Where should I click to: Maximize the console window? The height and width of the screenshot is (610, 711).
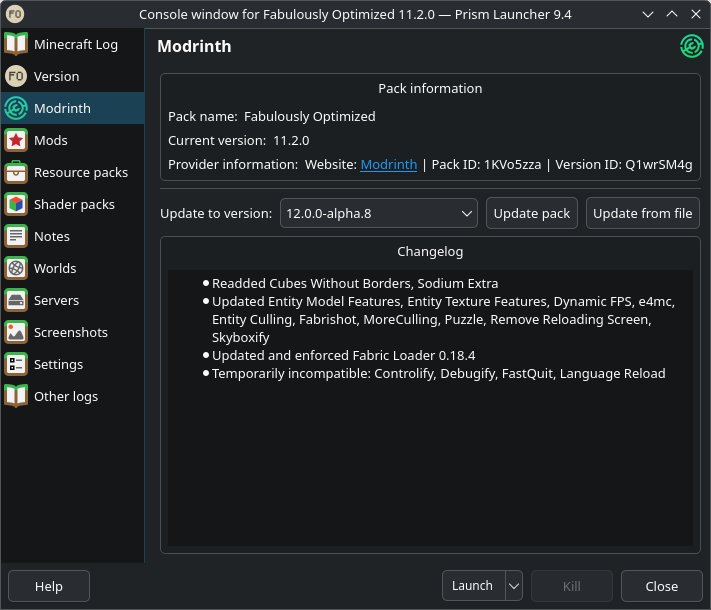672,14
